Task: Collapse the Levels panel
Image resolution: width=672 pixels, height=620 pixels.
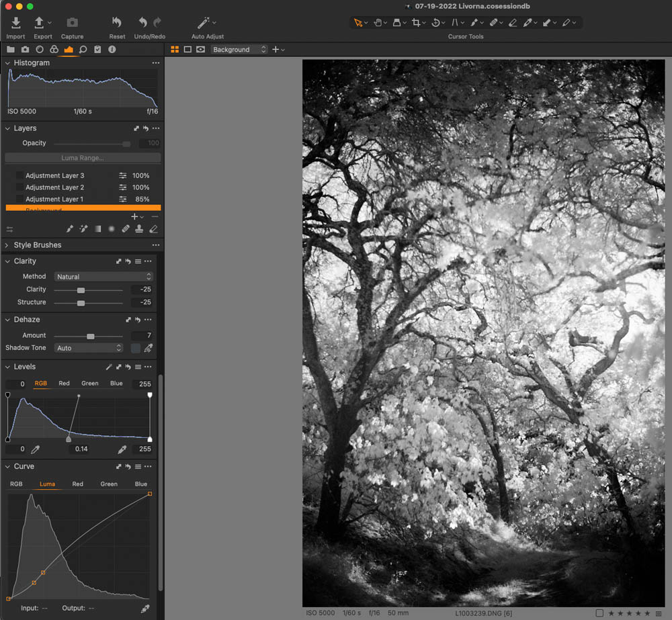Action: click(7, 367)
